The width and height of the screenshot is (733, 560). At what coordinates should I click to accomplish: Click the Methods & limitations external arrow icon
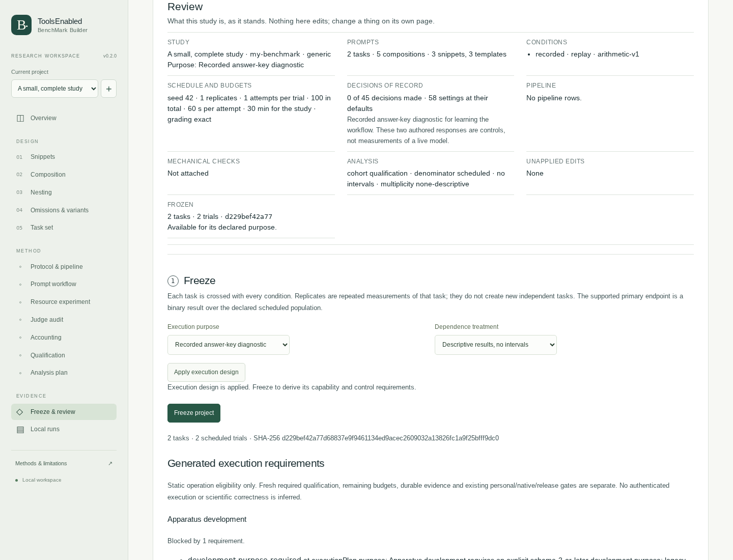click(x=110, y=464)
